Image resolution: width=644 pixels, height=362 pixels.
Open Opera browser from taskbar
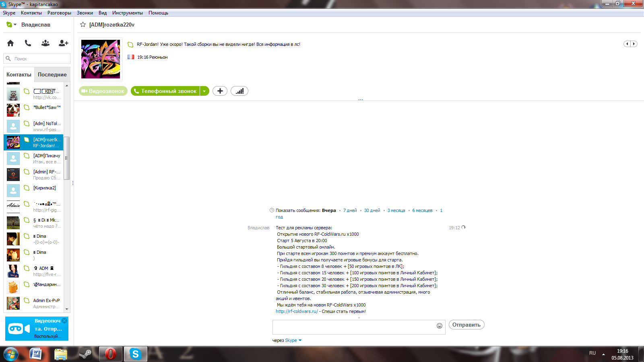tap(110, 354)
